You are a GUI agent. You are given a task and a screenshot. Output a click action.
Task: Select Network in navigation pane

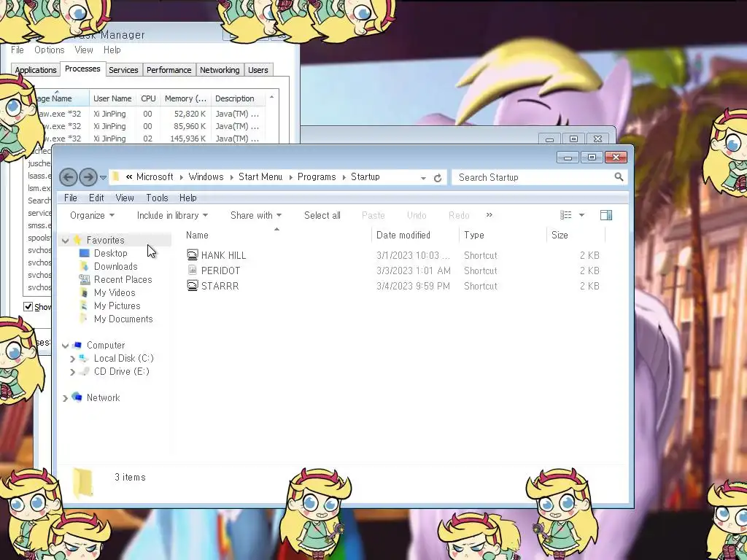[103, 397]
